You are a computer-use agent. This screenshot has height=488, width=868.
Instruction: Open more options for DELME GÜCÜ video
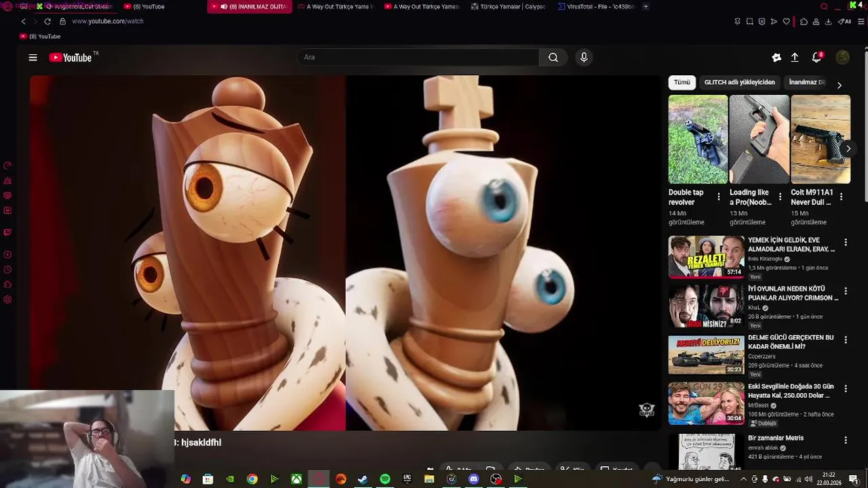click(x=845, y=340)
